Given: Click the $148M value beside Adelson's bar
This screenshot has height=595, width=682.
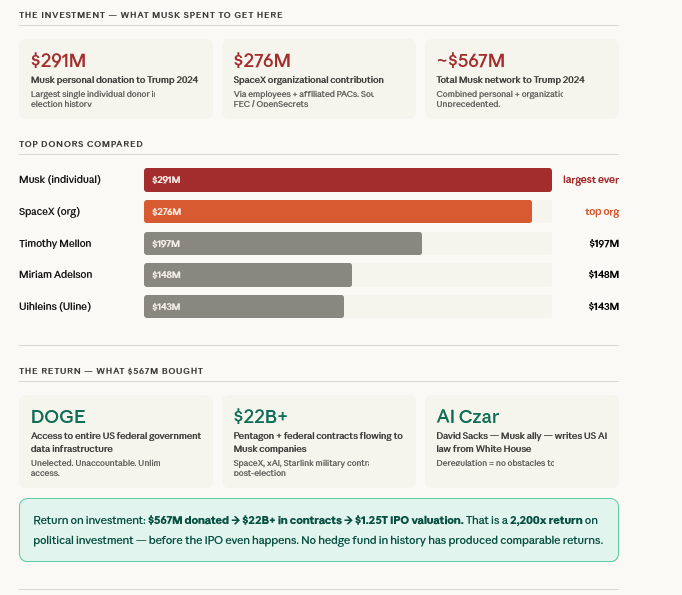Looking at the screenshot, I should pos(604,275).
